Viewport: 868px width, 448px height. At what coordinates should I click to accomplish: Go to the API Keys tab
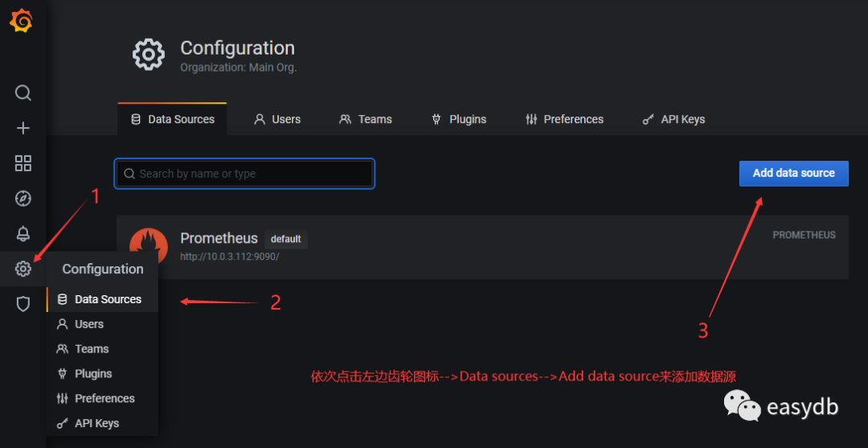tap(674, 119)
